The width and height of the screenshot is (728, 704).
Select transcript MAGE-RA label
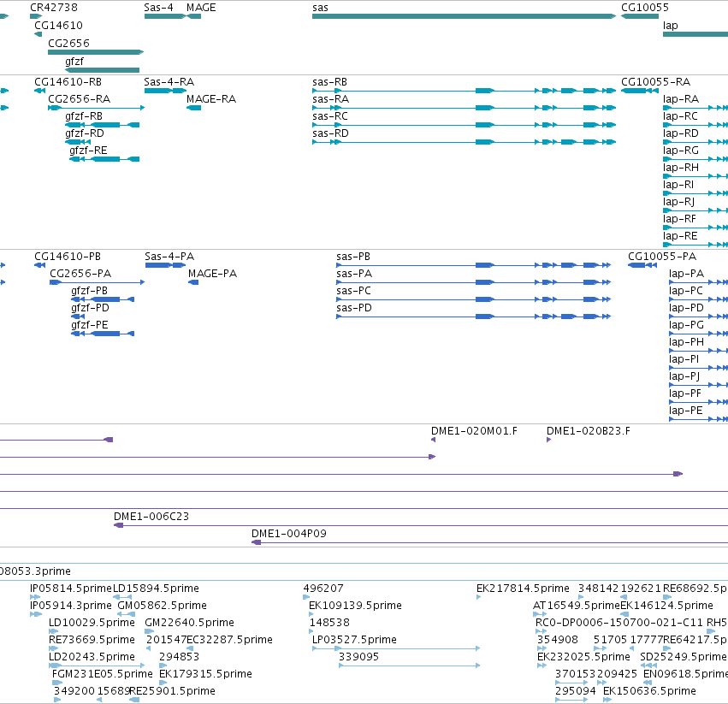click(x=211, y=99)
